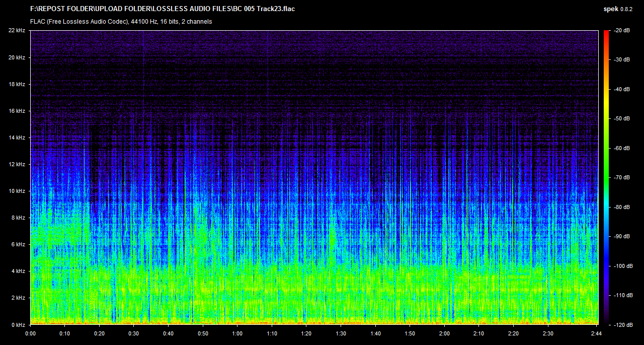Click the -70 dB scale label

click(622, 177)
